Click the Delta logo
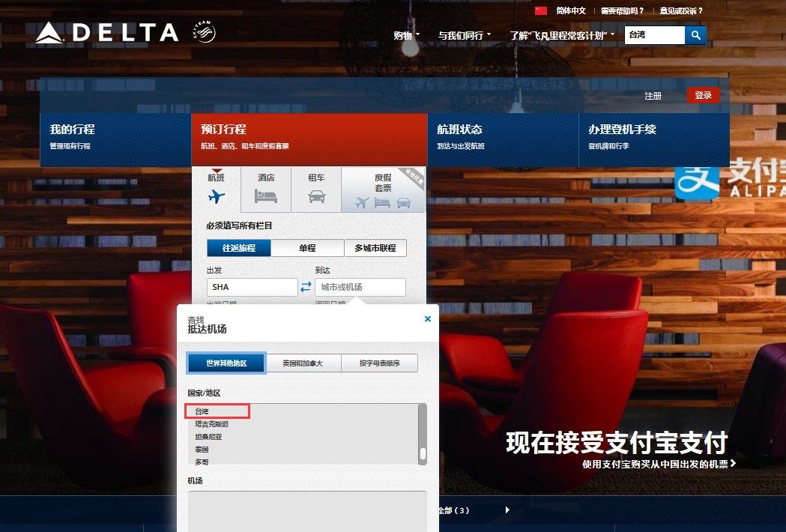This screenshot has height=532, width=786. [106, 33]
